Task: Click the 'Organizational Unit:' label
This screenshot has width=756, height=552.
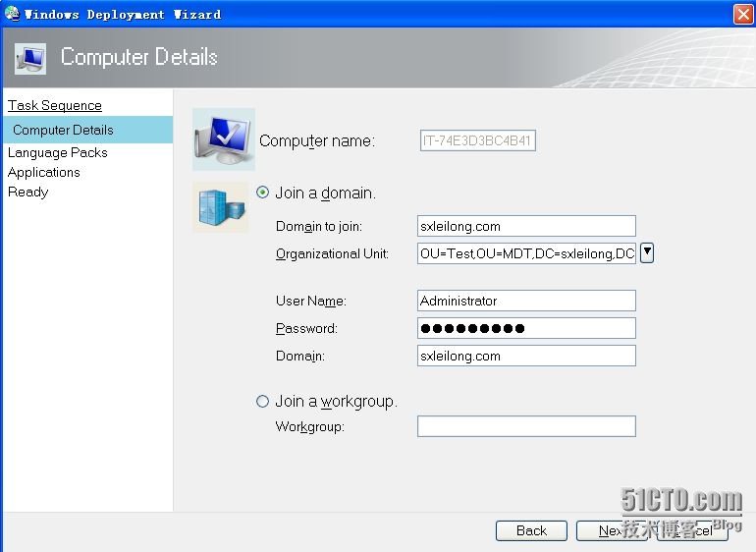Action: click(332, 253)
